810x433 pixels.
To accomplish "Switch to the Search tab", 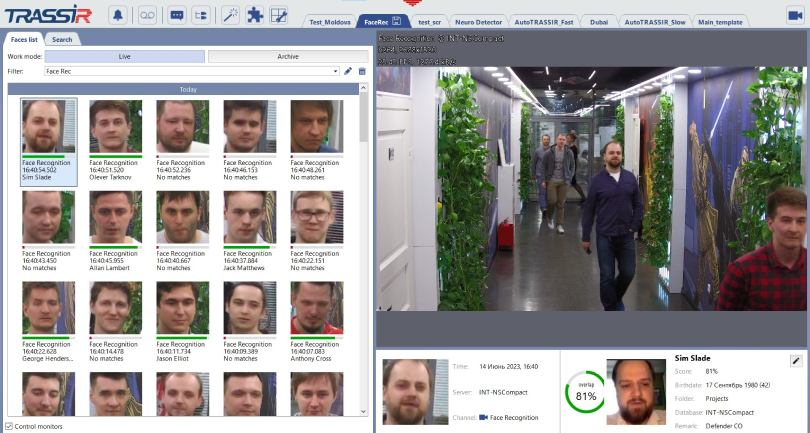I will coord(62,39).
